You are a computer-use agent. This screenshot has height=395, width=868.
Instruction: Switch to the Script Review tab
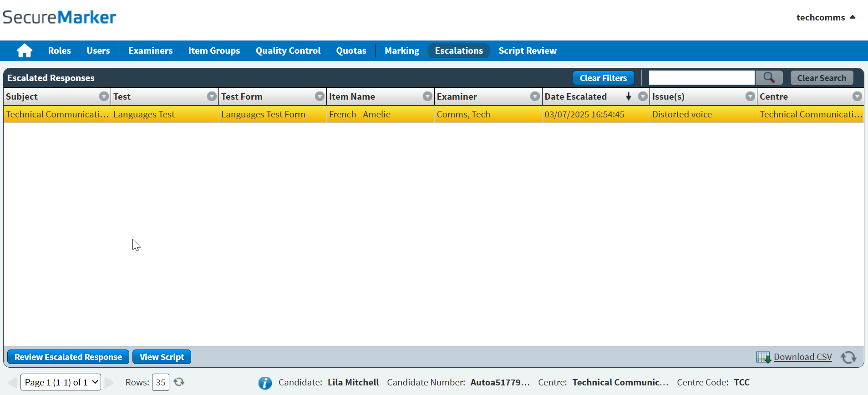click(x=527, y=51)
